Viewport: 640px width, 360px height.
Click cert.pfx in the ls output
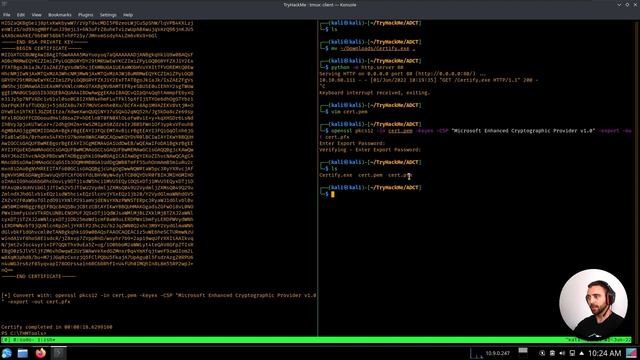[x=400, y=175]
